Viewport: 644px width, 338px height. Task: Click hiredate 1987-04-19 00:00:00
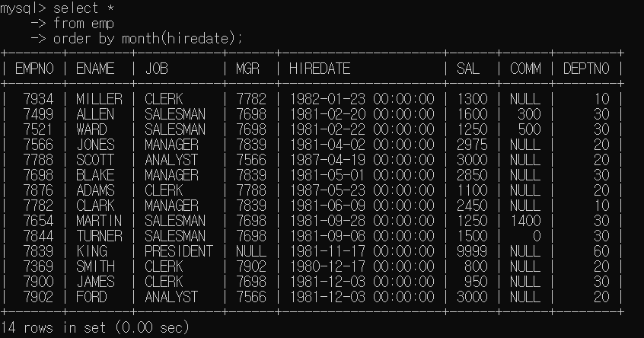pyautogui.click(x=362, y=160)
